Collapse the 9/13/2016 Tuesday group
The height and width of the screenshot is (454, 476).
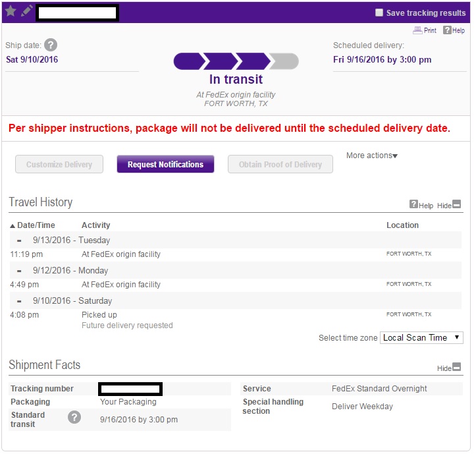(x=20, y=241)
